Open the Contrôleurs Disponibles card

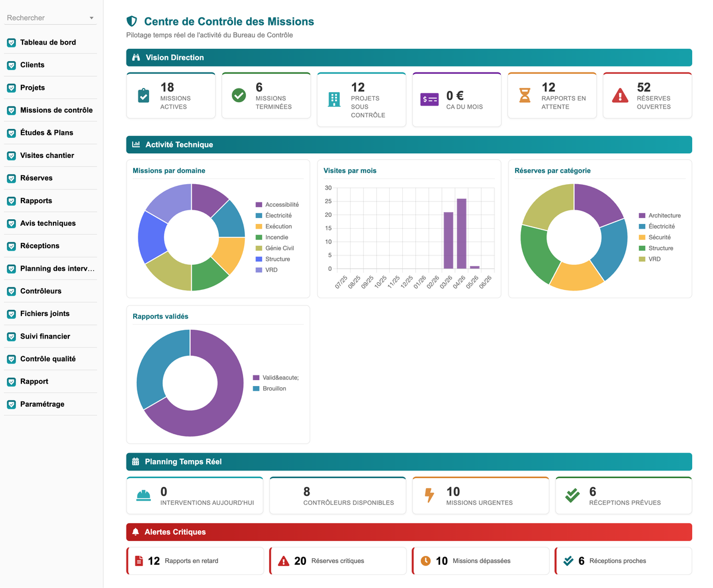[337, 495]
